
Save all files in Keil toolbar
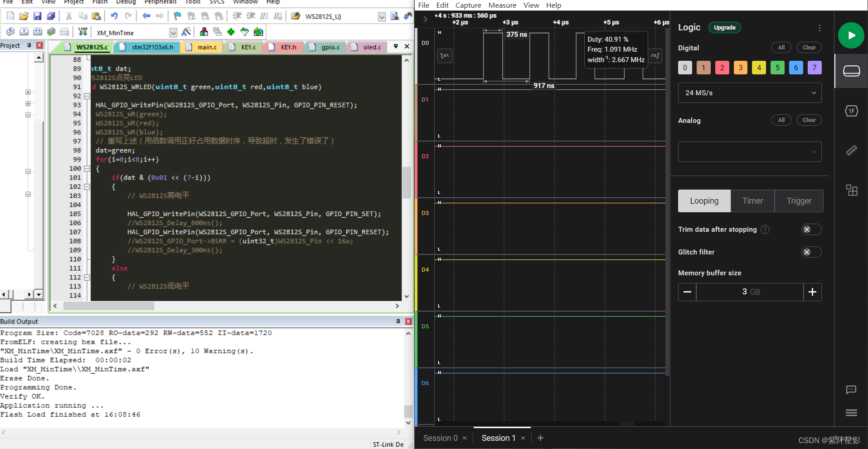pyautogui.click(x=51, y=16)
